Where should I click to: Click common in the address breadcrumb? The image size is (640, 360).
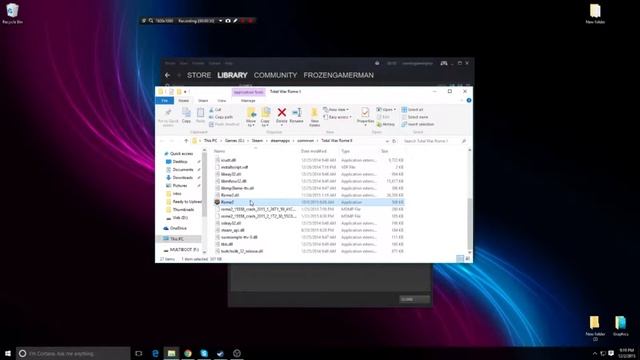[x=305, y=141]
